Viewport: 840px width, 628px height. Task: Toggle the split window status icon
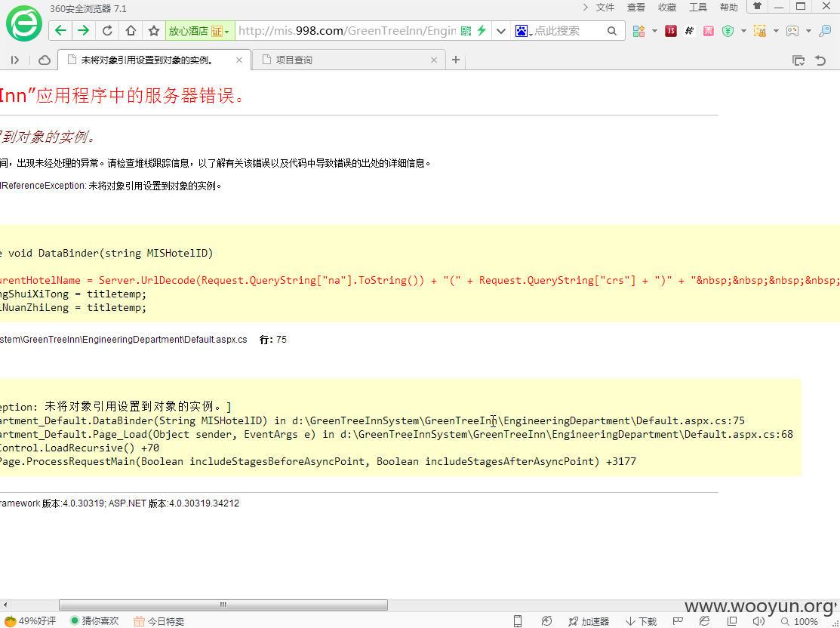pos(732,620)
